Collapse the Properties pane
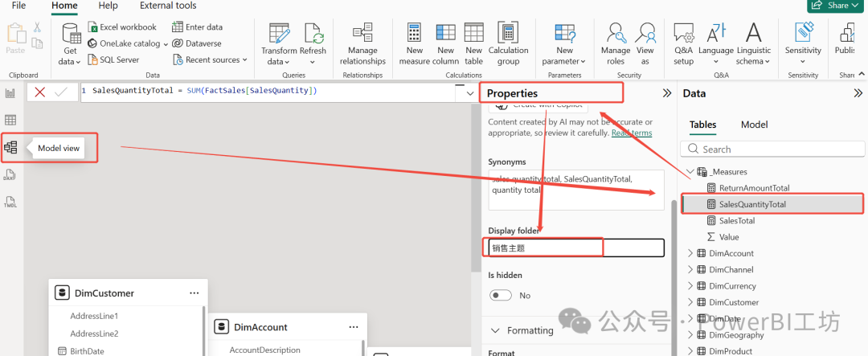This screenshot has width=868, height=356. click(667, 93)
